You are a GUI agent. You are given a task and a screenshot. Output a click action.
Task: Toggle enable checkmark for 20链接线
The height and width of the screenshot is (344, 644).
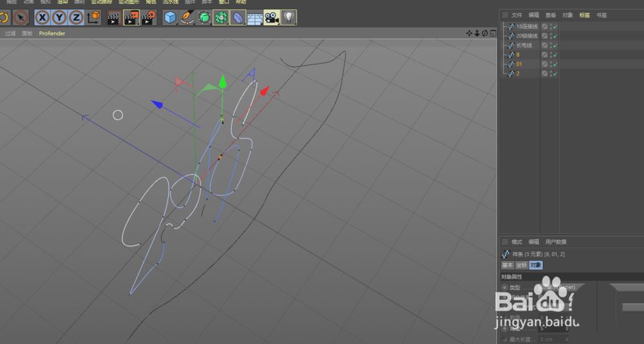pos(555,36)
